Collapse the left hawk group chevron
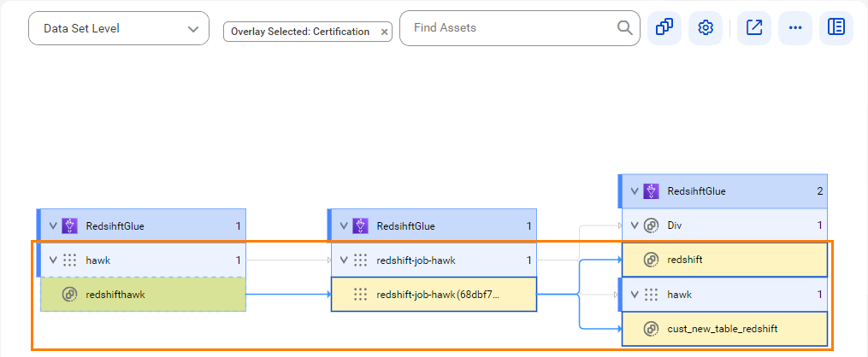 (54, 260)
